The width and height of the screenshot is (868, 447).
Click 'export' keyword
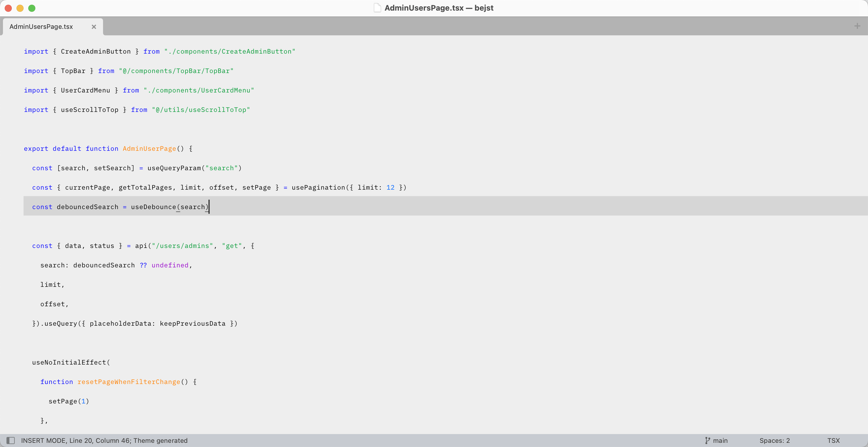[36, 148]
